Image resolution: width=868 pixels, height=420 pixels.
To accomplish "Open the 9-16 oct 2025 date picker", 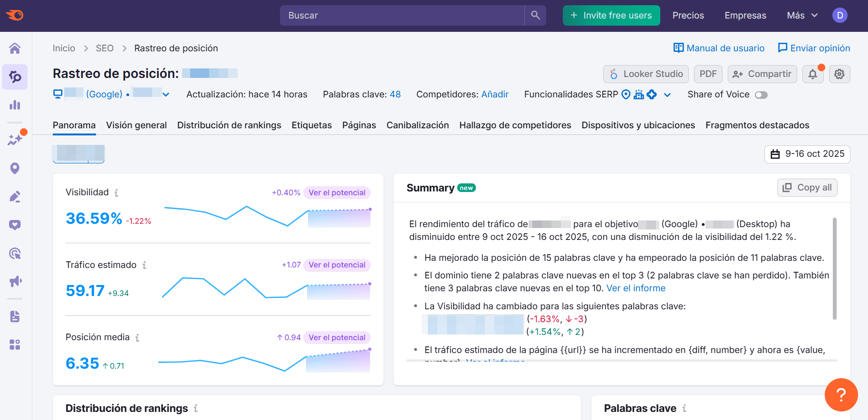I will [x=807, y=154].
